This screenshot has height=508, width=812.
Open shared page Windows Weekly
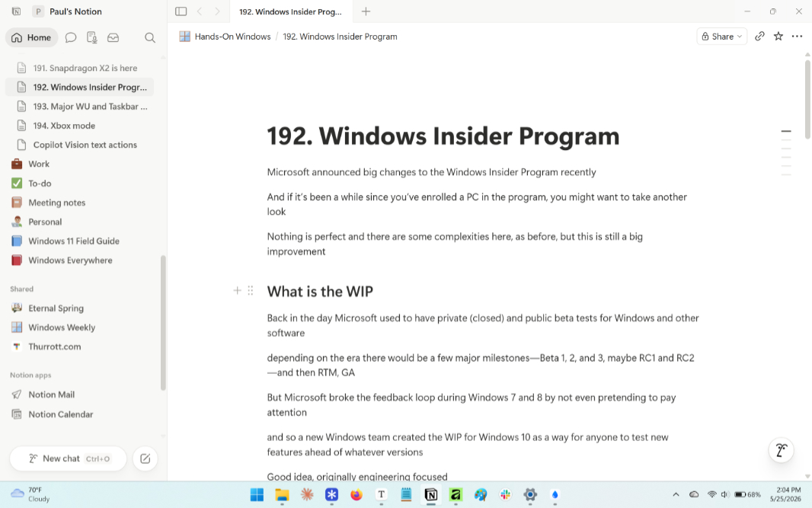tap(80, 327)
